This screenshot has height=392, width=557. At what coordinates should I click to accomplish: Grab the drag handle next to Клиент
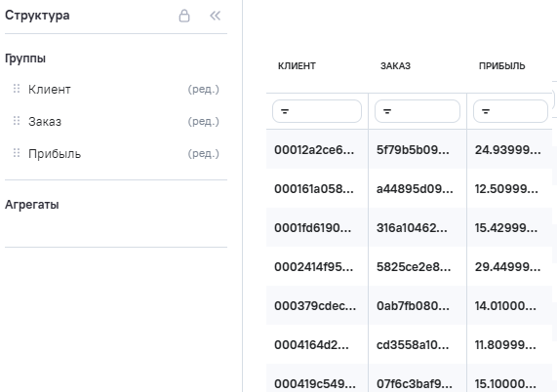click(17, 89)
